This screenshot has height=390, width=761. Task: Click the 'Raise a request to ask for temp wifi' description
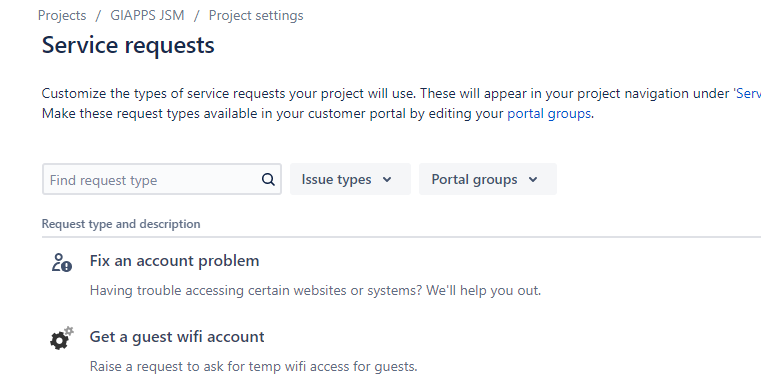(253, 366)
